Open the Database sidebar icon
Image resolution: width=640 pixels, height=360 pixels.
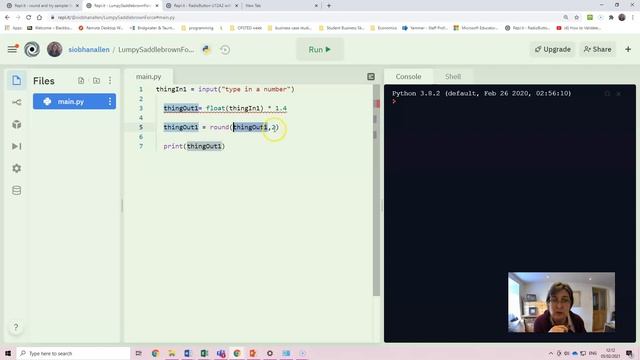pos(16,190)
